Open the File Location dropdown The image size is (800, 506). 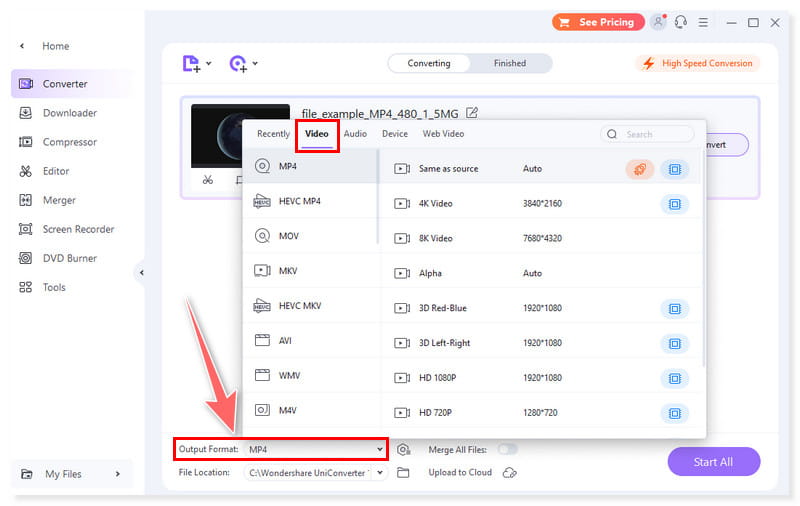coord(380,473)
